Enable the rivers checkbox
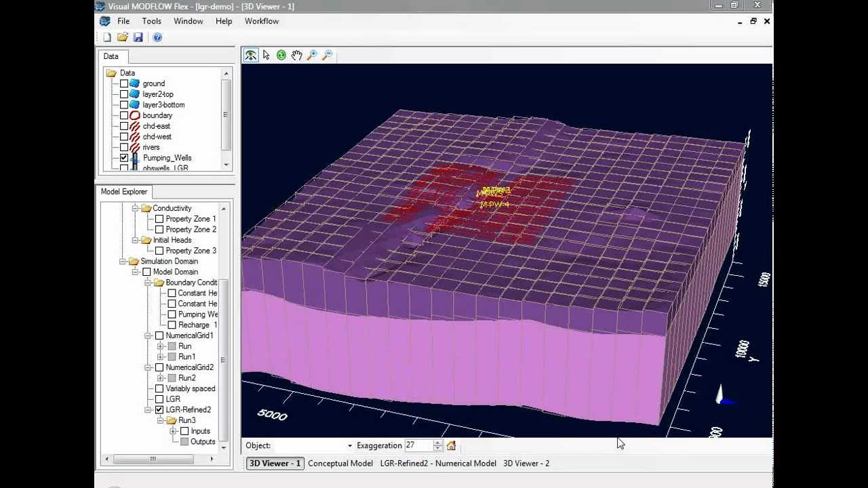The width and height of the screenshot is (868, 488). point(124,147)
